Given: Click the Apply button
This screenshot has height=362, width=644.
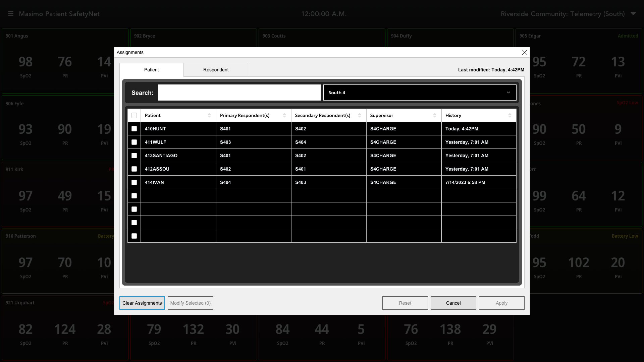Looking at the screenshot, I should (x=501, y=303).
